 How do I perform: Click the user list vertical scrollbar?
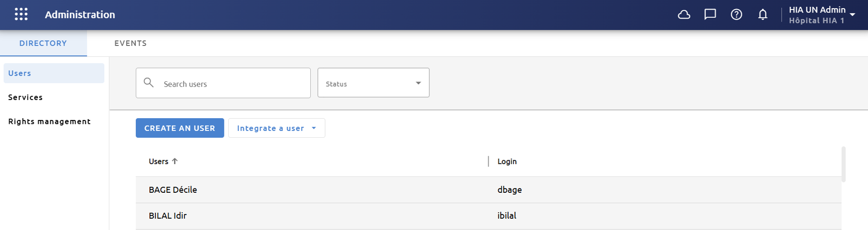tap(843, 164)
